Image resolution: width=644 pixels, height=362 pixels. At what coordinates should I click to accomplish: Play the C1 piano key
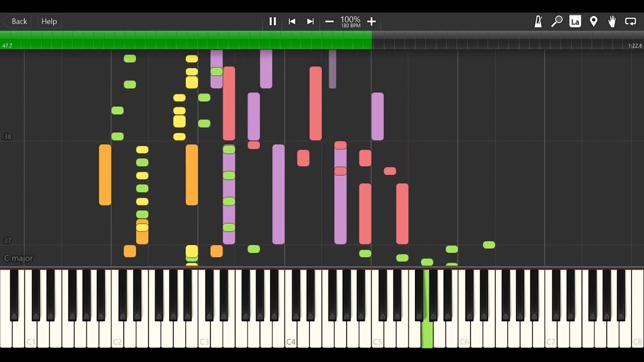point(31,334)
